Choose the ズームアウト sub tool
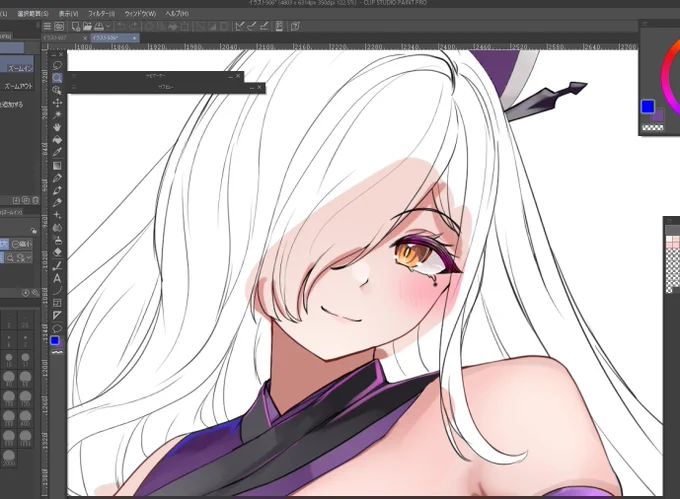680x499 pixels. point(17,86)
